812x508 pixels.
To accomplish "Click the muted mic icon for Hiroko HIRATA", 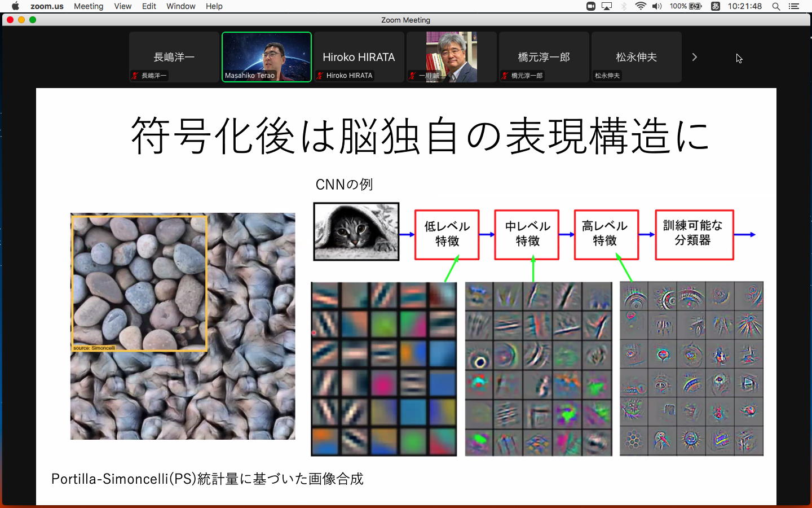I will pos(320,76).
